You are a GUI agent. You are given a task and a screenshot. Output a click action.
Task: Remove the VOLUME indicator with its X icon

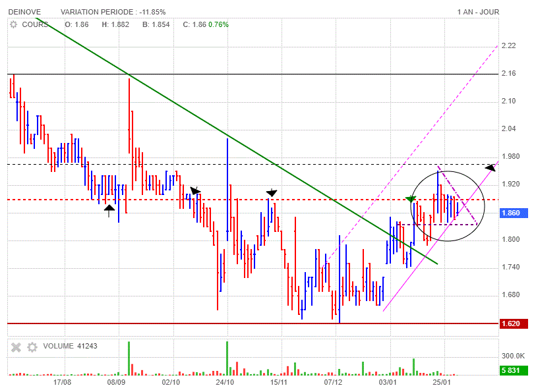16,347
